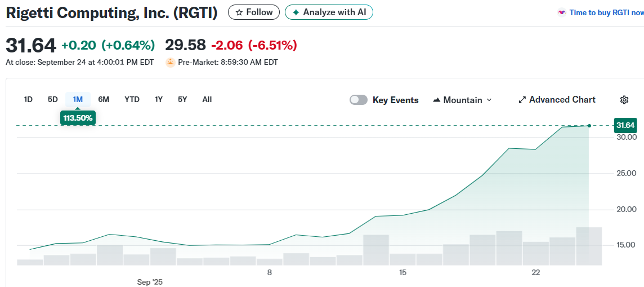
Task: Click the 31.64 closing price
Action: (x=31, y=45)
